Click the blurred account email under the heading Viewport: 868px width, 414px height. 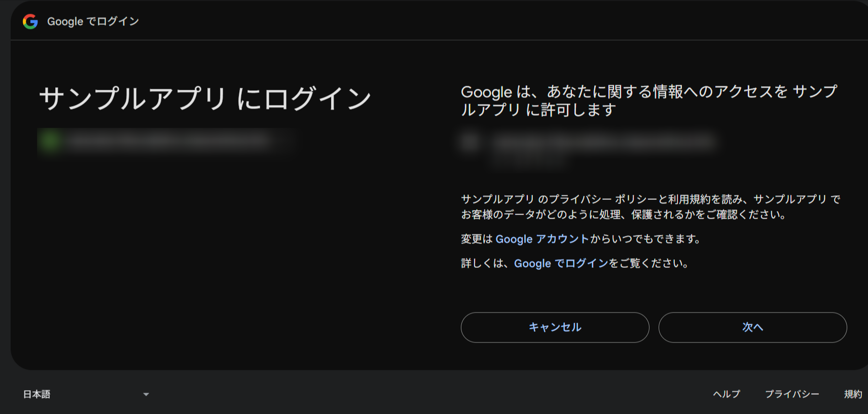pyautogui.click(x=170, y=141)
